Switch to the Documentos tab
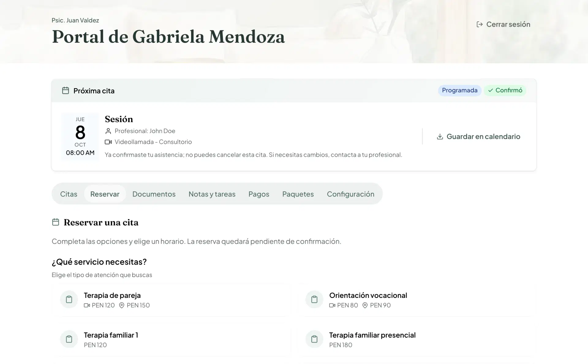The width and height of the screenshot is (588, 364). click(x=154, y=194)
